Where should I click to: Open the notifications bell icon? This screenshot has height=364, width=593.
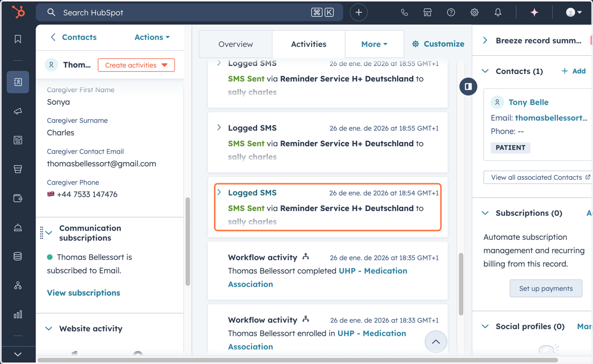click(498, 12)
